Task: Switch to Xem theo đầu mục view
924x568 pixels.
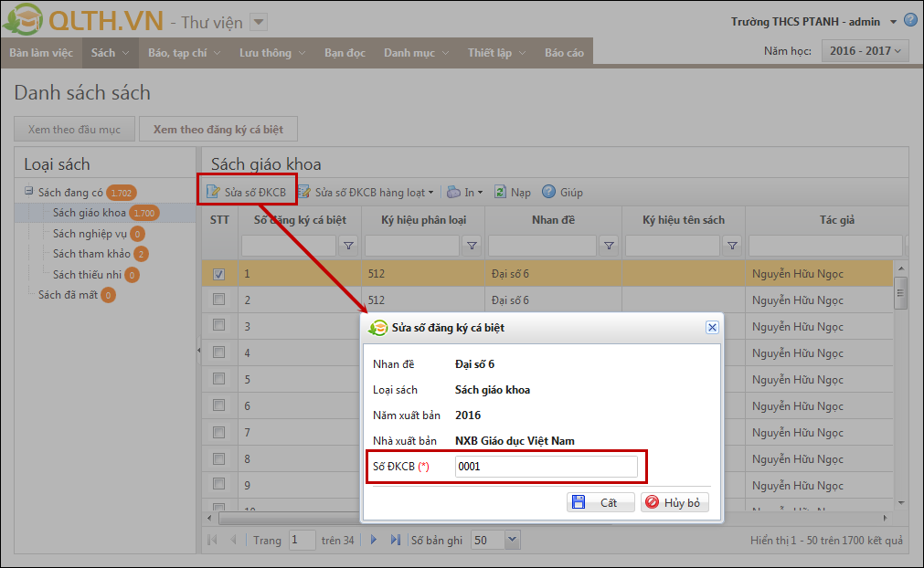Action: click(74, 129)
